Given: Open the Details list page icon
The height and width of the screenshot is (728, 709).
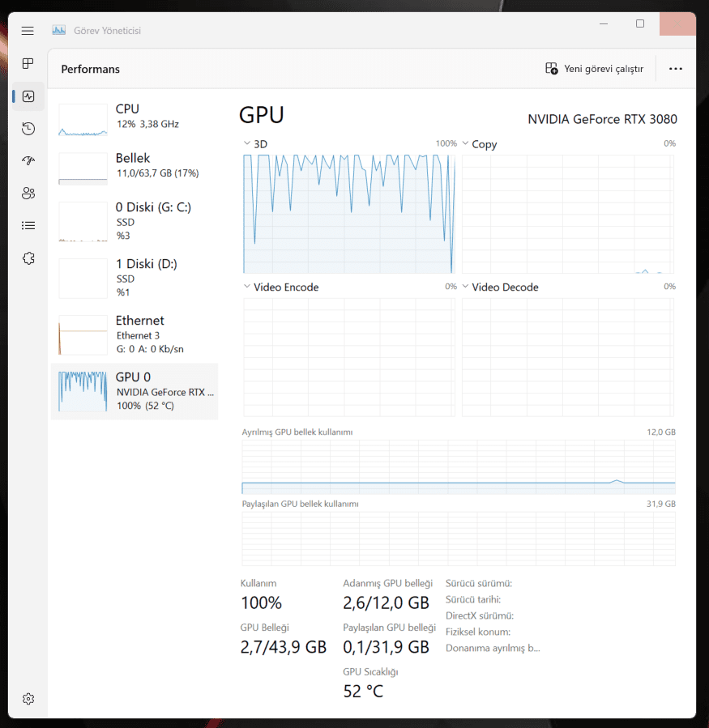Looking at the screenshot, I should coord(28,226).
